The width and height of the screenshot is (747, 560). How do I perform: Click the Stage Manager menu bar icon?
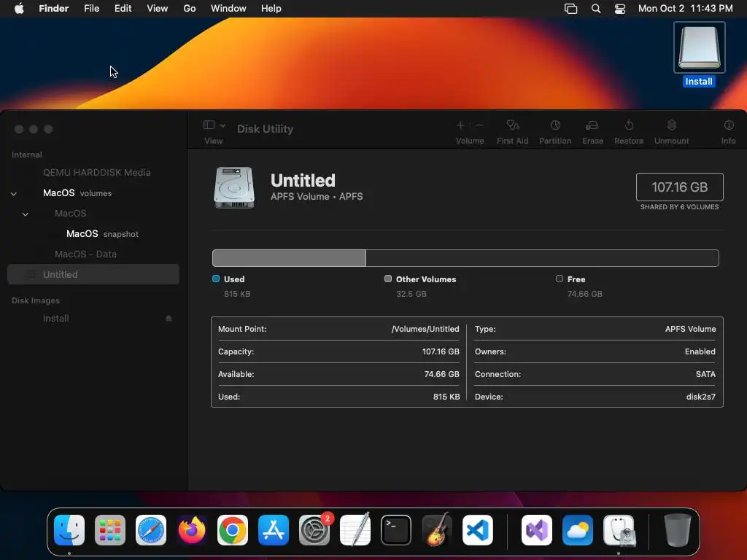click(x=570, y=9)
